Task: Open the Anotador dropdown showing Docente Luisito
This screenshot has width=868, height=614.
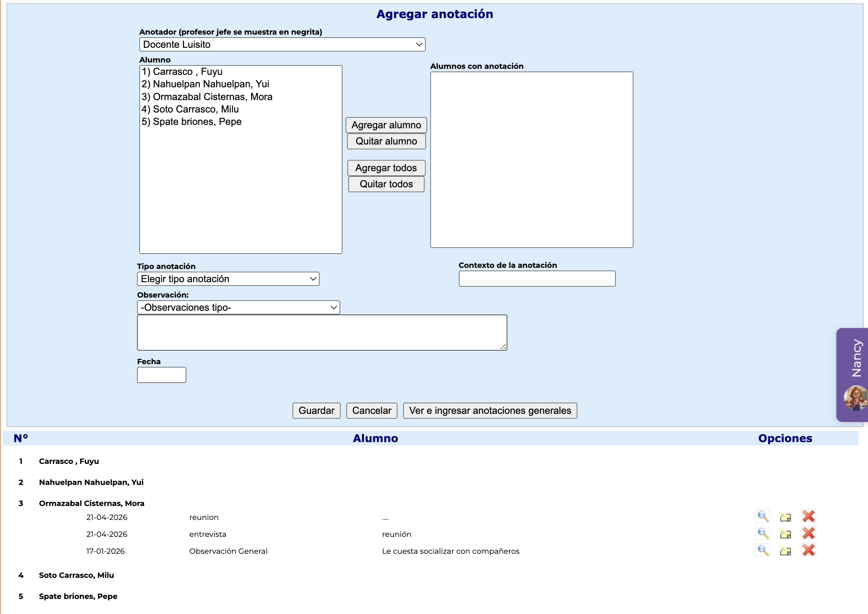Action: coord(282,45)
